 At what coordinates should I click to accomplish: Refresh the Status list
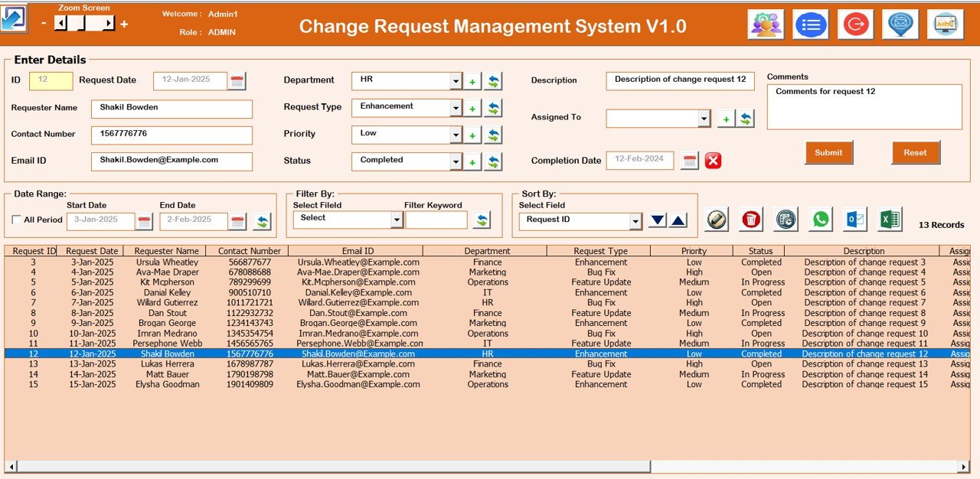[493, 162]
